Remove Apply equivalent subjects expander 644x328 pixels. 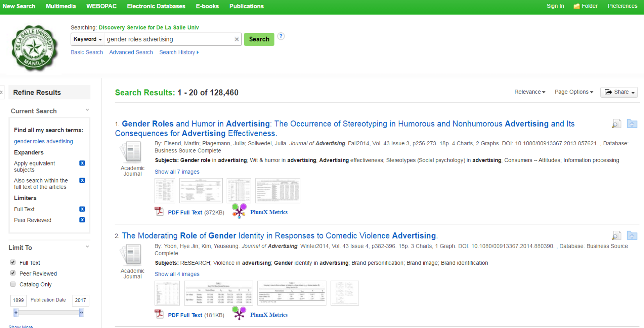point(82,163)
